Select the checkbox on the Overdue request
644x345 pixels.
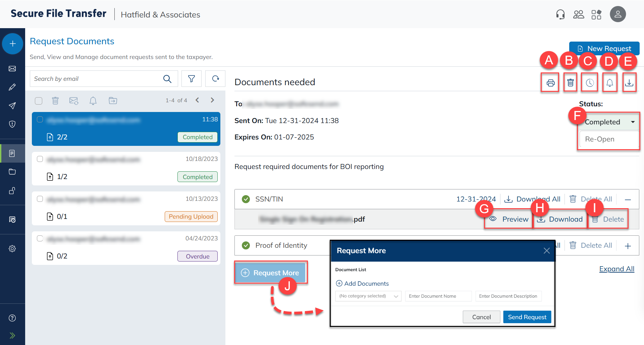[40, 238]
